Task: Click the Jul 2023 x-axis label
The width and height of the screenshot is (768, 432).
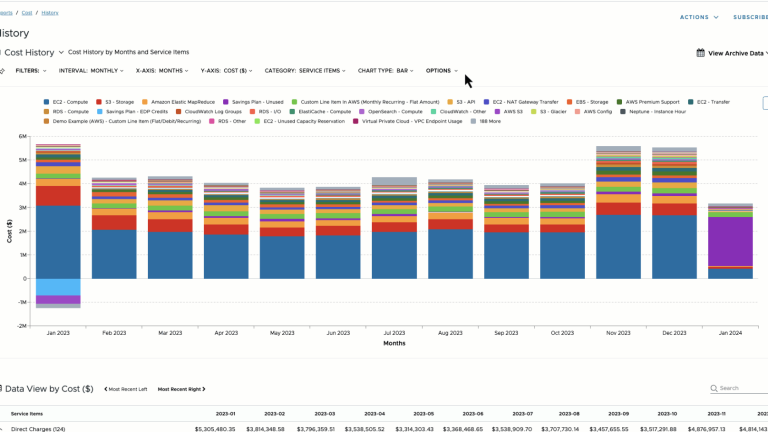Action: pos(394,333)
